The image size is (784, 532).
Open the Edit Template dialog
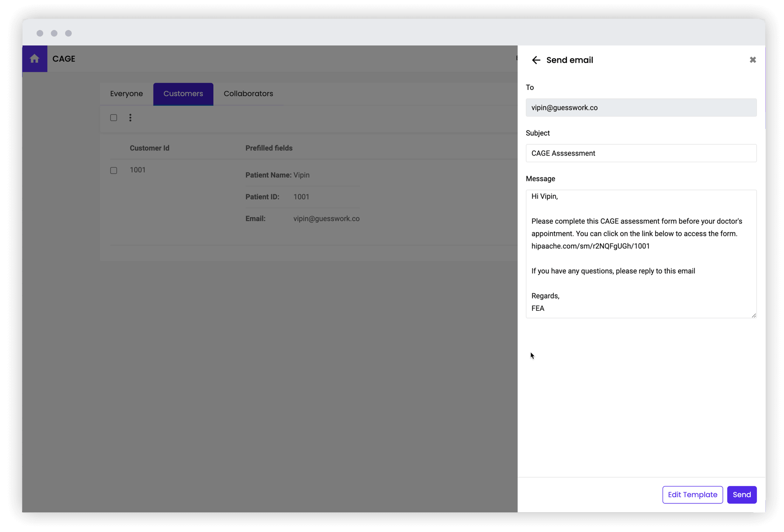tap(692, 495)
